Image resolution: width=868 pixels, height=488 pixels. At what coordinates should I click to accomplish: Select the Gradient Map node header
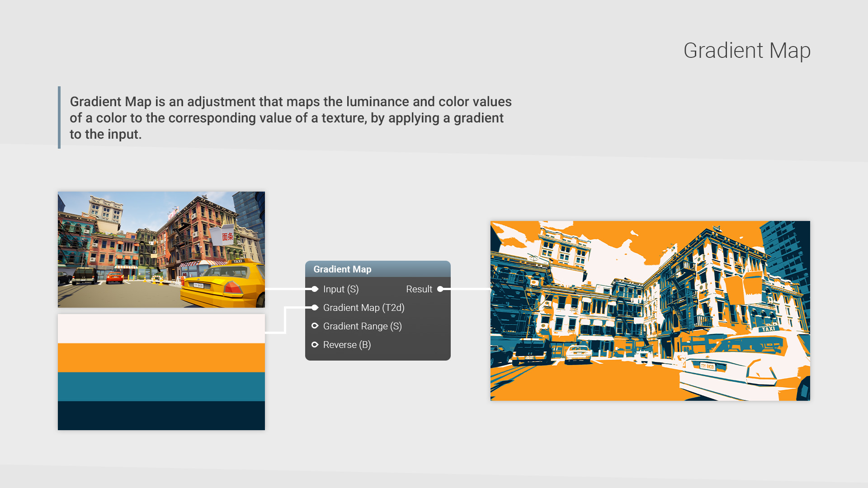[377, 269]
